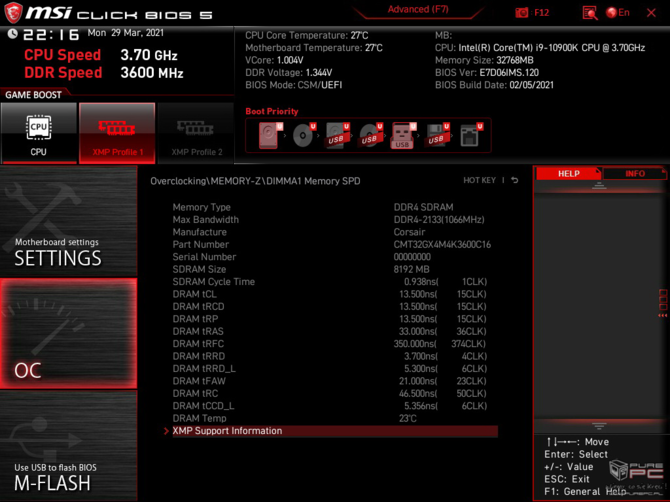The image size is (670, 502).
Task: Disable XMP Profile 1
Action: (117, 133)
